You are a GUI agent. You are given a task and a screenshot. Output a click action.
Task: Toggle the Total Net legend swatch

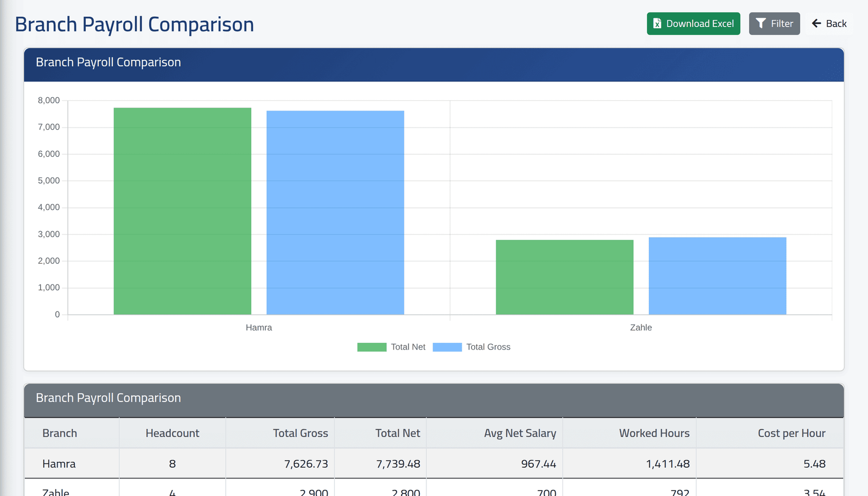tap(372, 347)
